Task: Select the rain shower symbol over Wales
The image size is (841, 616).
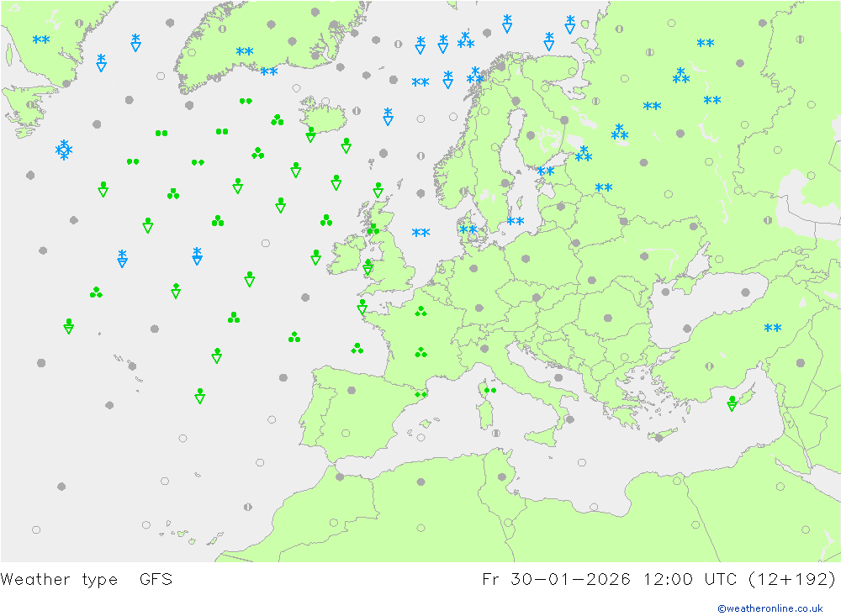Action: [x=368, y=267]
